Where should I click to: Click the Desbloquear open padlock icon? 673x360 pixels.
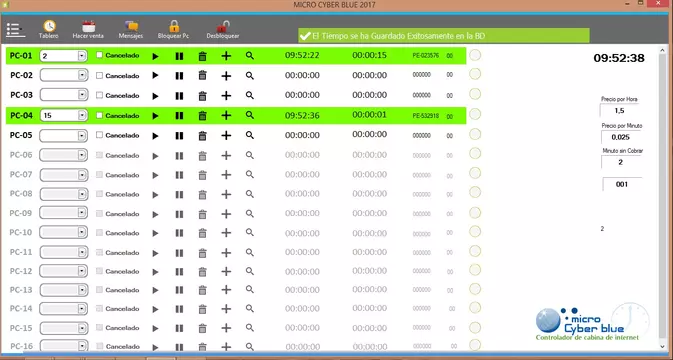point(223,27)
